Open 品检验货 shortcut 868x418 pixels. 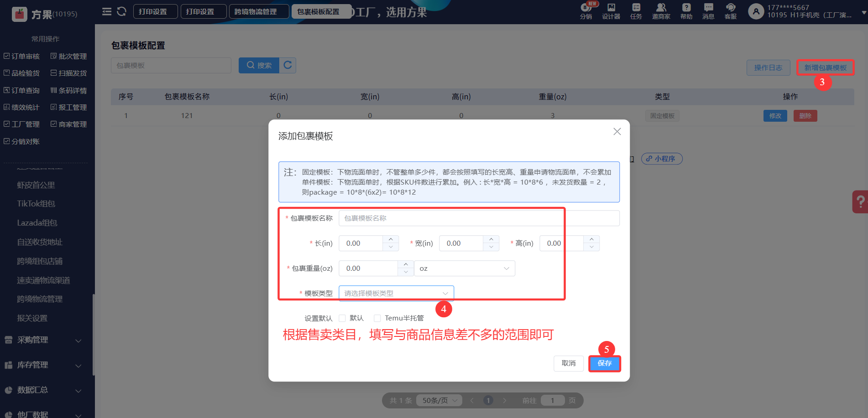point(22,73)
